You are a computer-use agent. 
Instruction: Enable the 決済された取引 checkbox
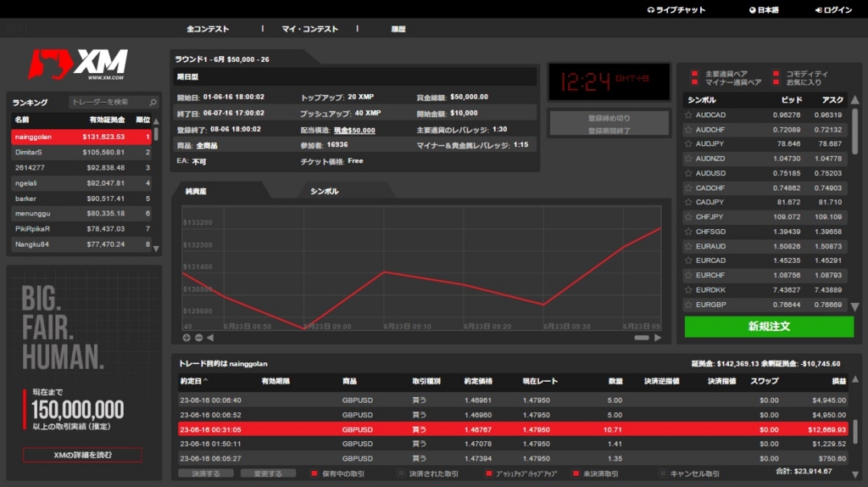(x=401, y=473)
